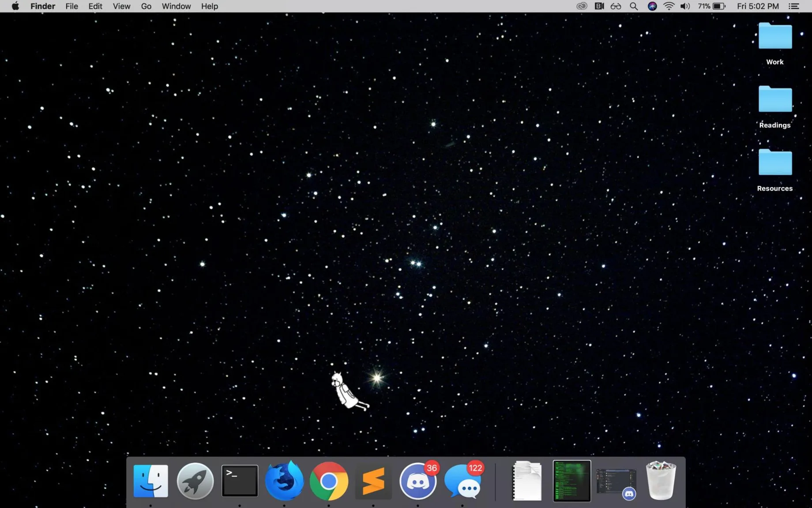Open volume control in menu bar
Screen dimensions: 812x508
pos(685,6)
